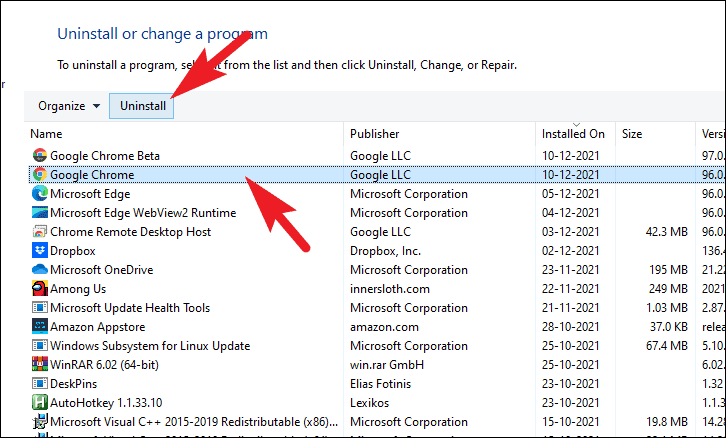Select AutoHotkey 1.1.33.10 name

106,402
